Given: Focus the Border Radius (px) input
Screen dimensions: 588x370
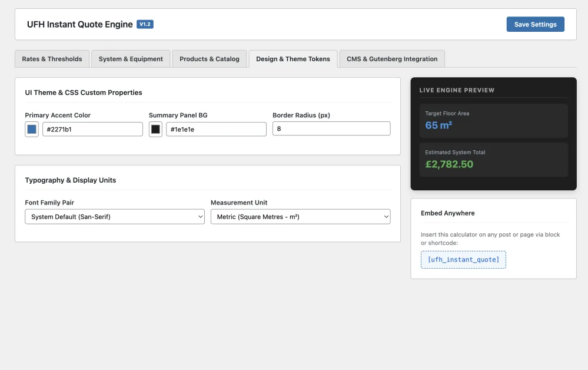Looking at the screenshot, I should coord(331,128).
